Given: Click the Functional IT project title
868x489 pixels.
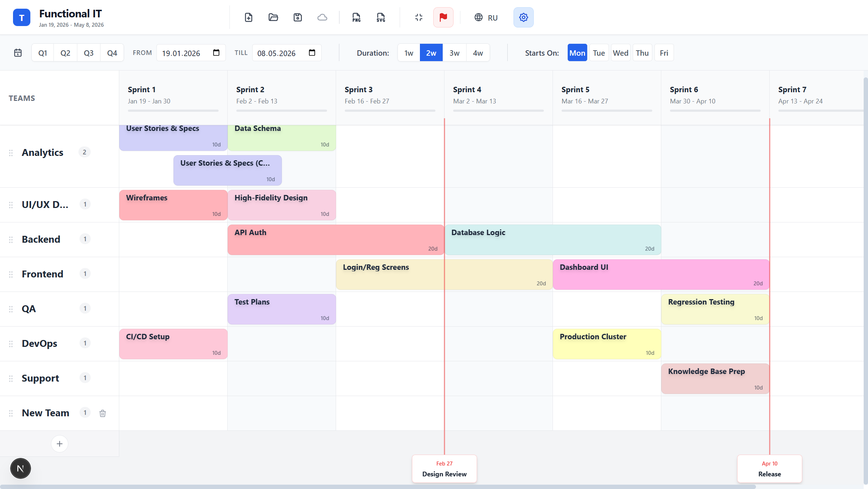Looking at the screenshot, I should click(x=70, y=14).
